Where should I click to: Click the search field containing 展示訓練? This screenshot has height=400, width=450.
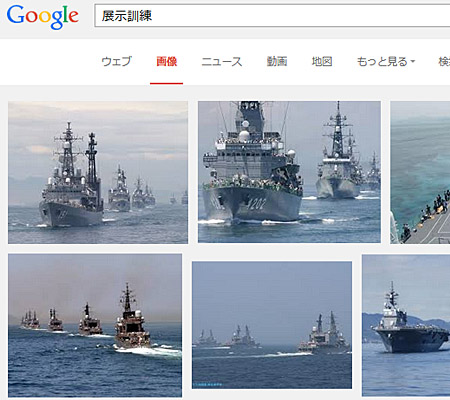pos(272,16)
